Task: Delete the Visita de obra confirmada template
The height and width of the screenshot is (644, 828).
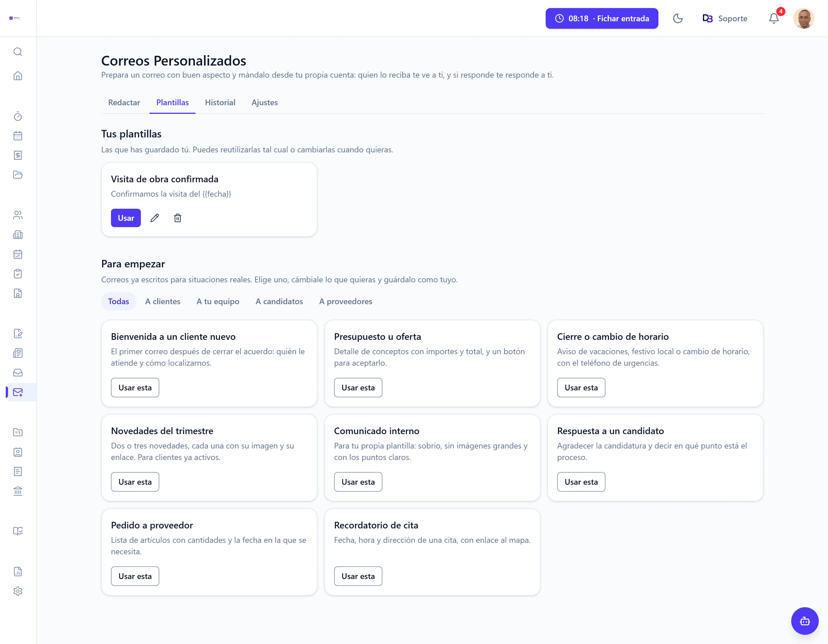Action: [x=177, y=218]
